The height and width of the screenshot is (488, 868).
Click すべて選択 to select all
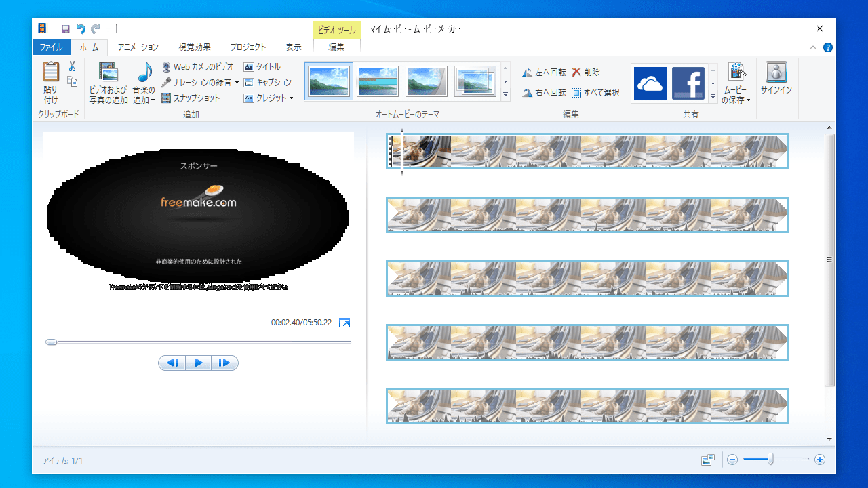point(595,93)
